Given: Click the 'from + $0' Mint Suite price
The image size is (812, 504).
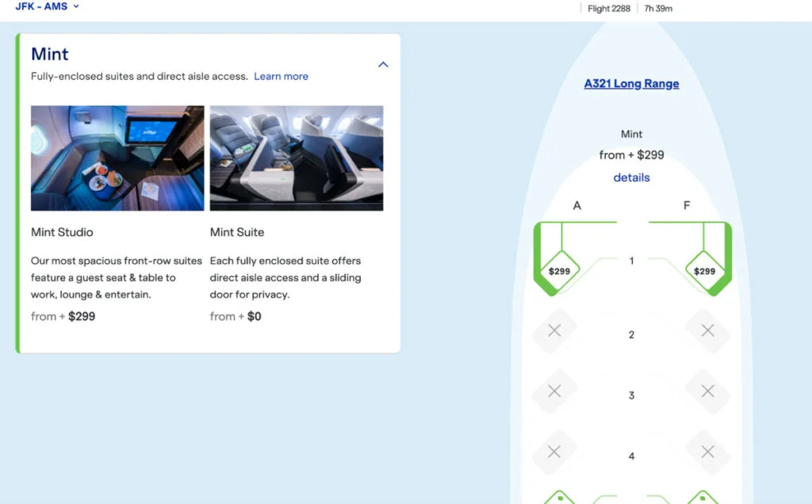Looking at the screenshot, I should click(236, 316).
